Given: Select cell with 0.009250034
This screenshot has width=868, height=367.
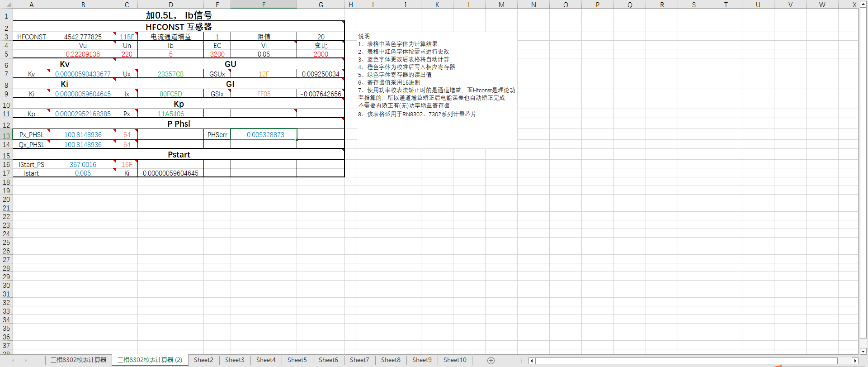Looking at the screenshot, I should [x=321, y=74].
